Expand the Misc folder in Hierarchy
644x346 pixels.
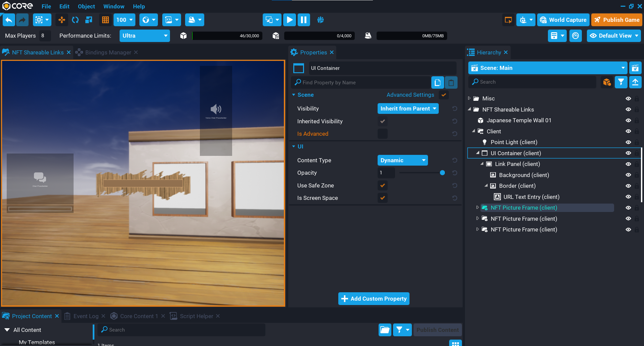point(469,98)
